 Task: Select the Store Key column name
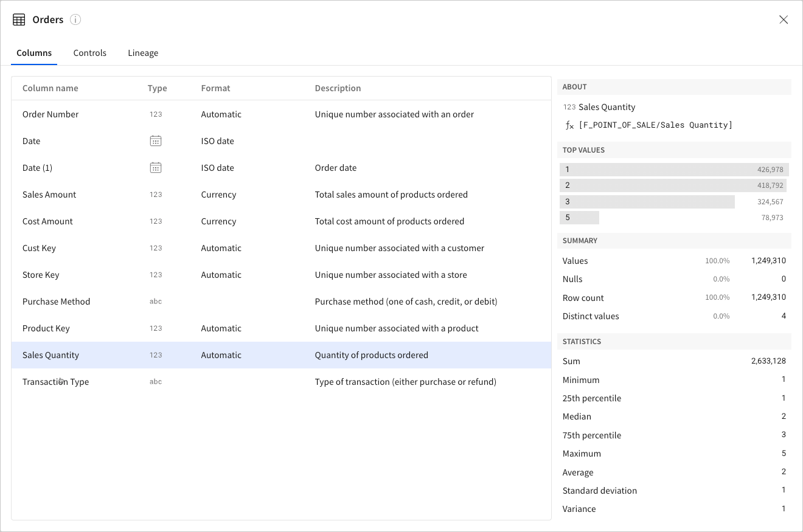pyautogui.click(x=41, y=275)
